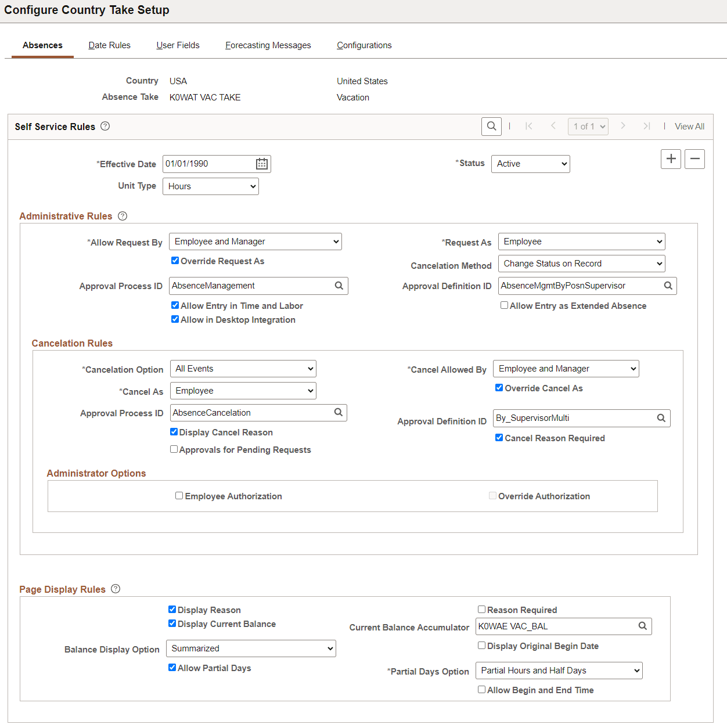The width and height of the screenshot is (727, 728).
Task: Click the Self Service Rules help icon
Action: pyautogui.click(x=105, y=126)
